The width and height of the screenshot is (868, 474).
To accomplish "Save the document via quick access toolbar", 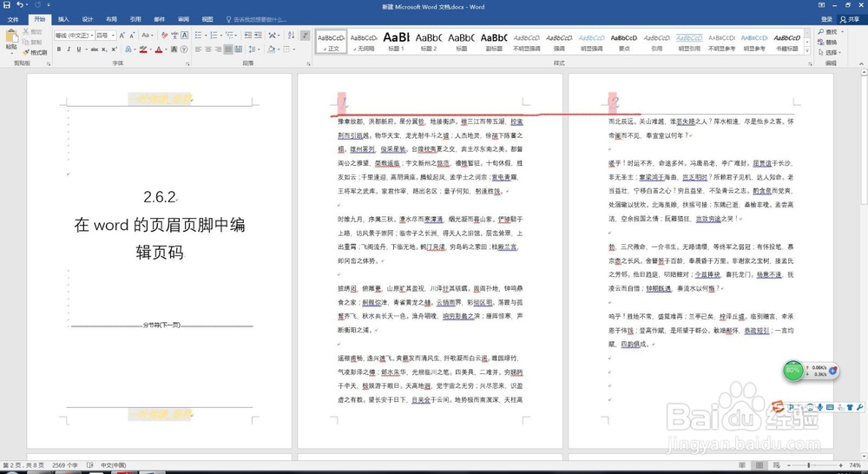I will click(7, 5).
